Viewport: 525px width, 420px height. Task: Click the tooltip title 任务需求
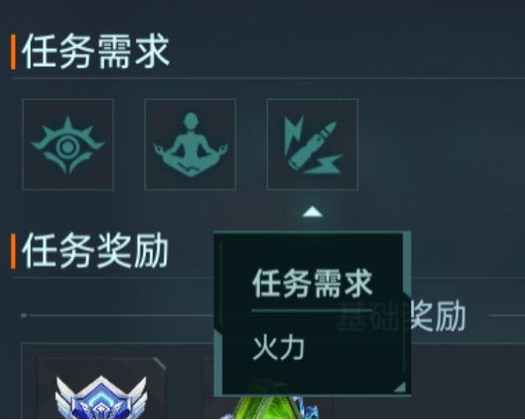(x=313, y=284)
